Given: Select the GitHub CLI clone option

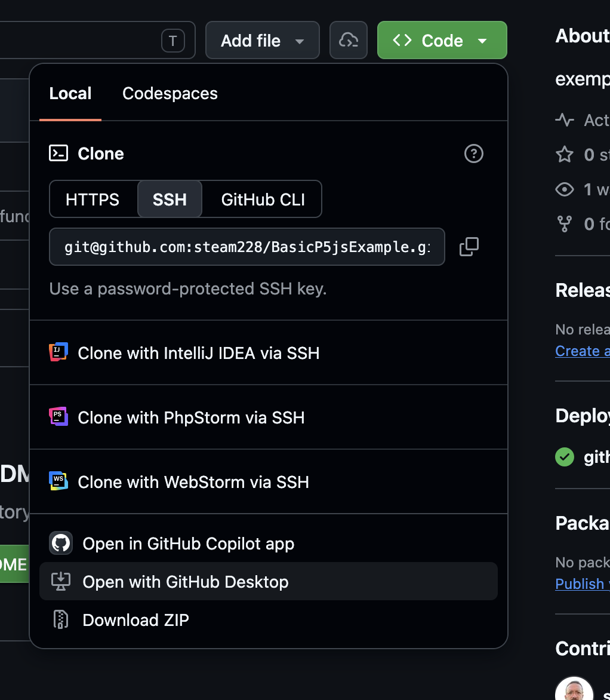Looking at the screenshot, I should click(x=263, y=199).
